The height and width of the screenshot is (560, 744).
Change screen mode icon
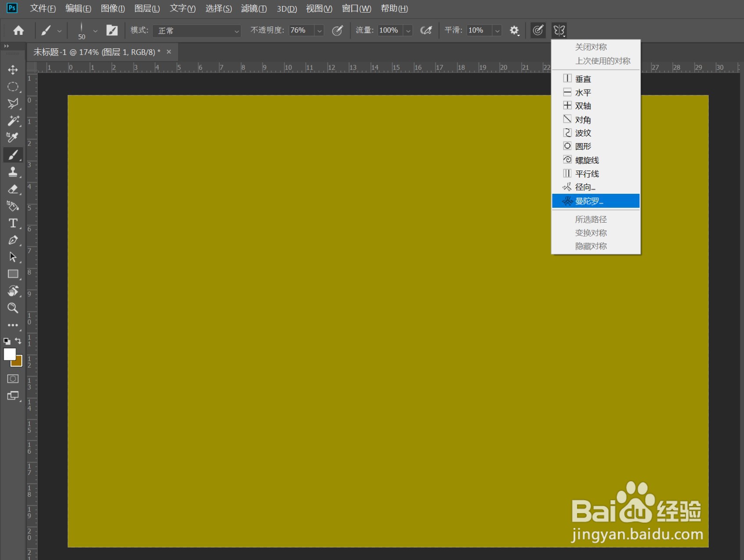pos(13,395)
